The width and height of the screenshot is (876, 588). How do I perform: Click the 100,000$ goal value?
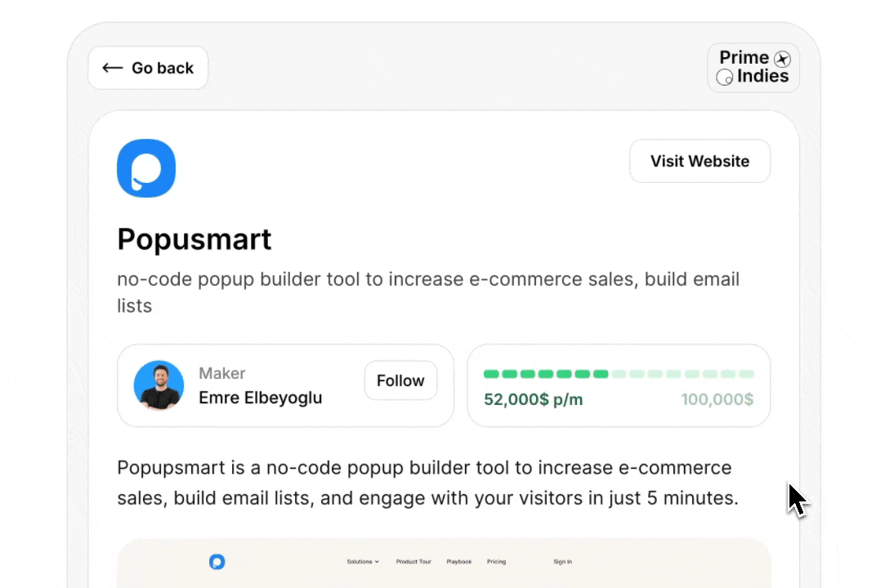pos(717,400)
